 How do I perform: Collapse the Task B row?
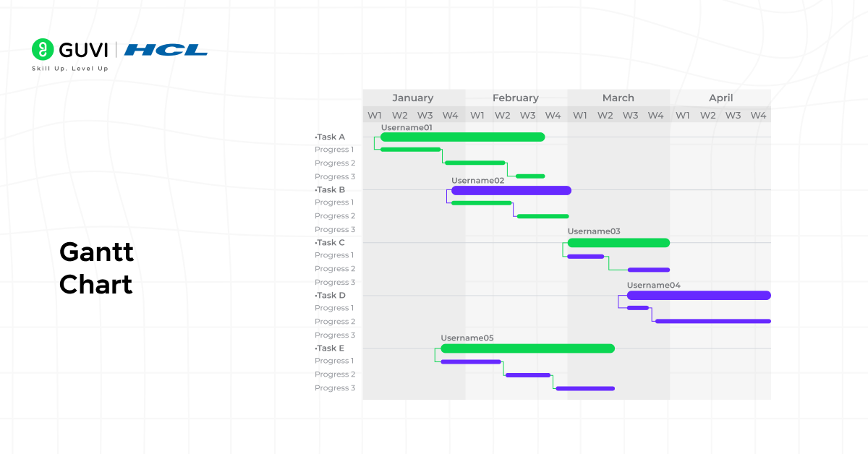(x=331, y=189)
